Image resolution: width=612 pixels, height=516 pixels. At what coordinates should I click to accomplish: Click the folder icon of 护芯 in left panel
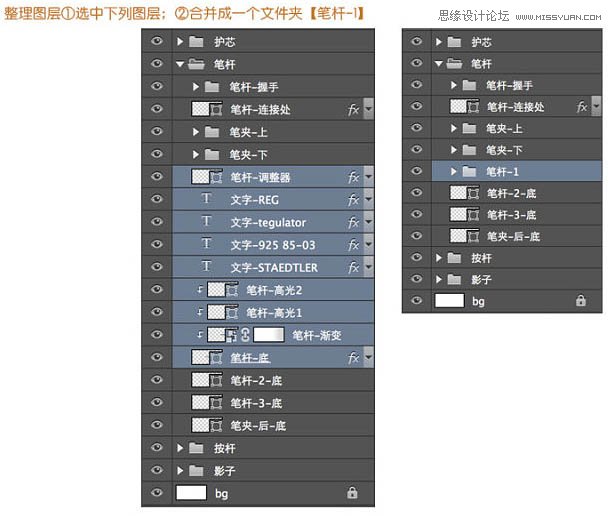point(196,41)
